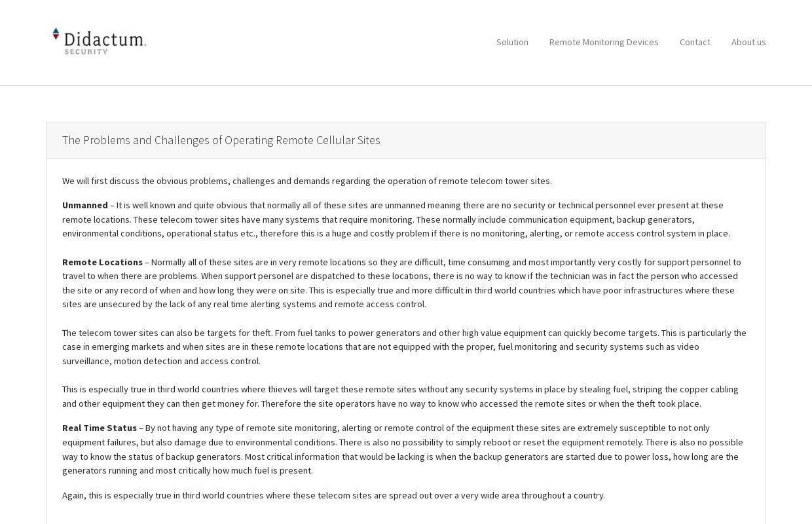Viewport: 812px width, 524px height.
Task: Click the SECURITY tagline under the logo
Action: pyautogui.click(x=86, y=52)
